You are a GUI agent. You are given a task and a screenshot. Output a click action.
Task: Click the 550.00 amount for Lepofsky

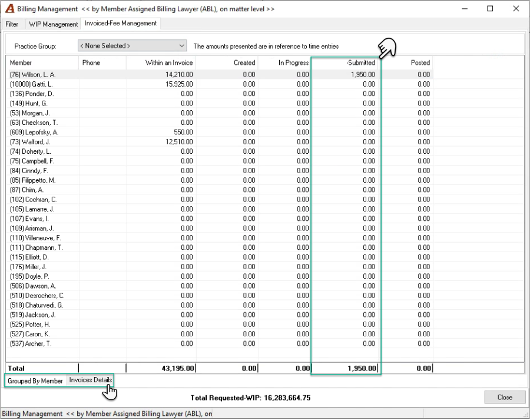(183, 132)
